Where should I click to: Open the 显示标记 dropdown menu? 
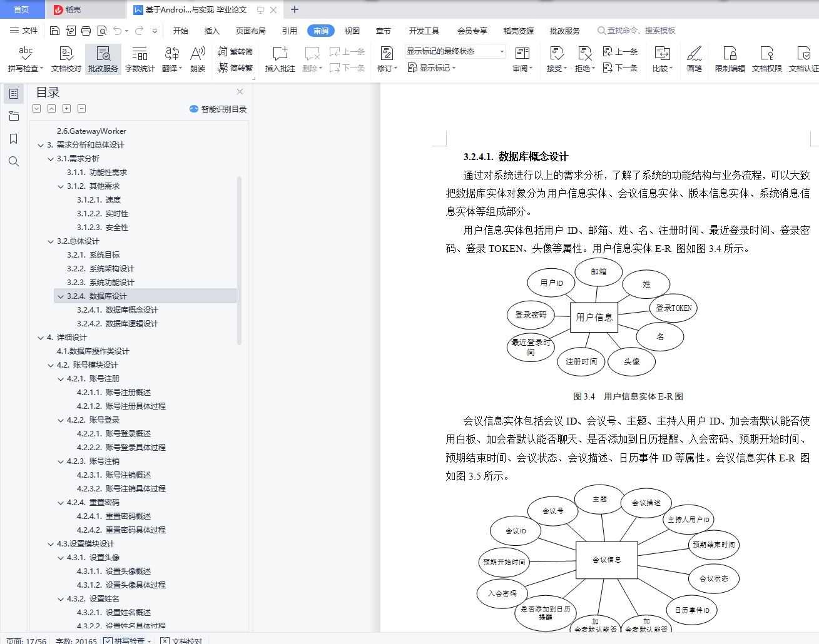pos(432,68)
